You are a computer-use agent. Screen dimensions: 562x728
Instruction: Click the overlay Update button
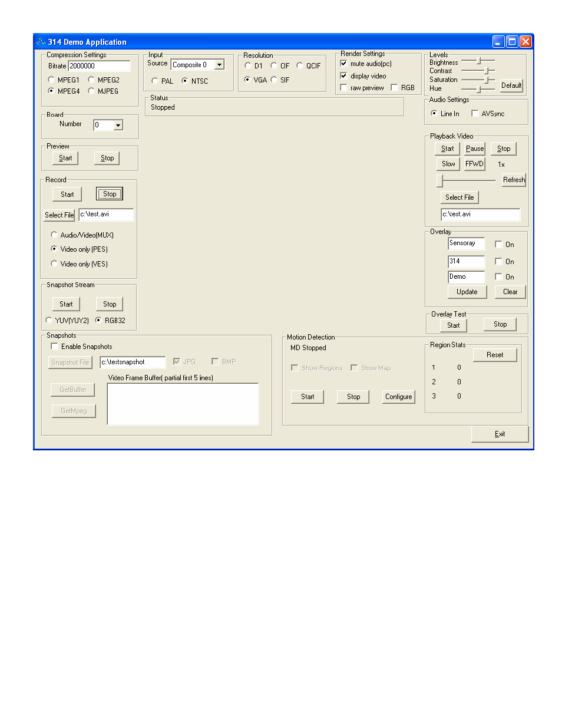467,292
